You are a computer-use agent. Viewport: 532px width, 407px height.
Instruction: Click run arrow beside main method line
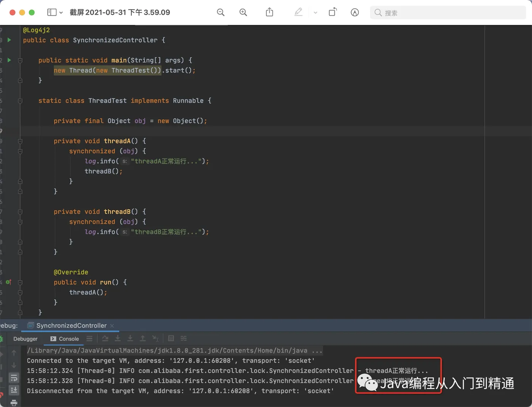9,60
